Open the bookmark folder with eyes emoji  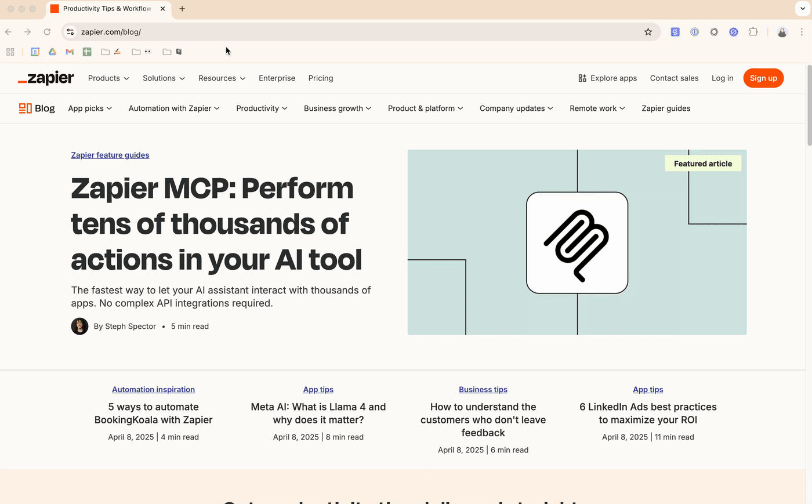click(x=142, y=52)
